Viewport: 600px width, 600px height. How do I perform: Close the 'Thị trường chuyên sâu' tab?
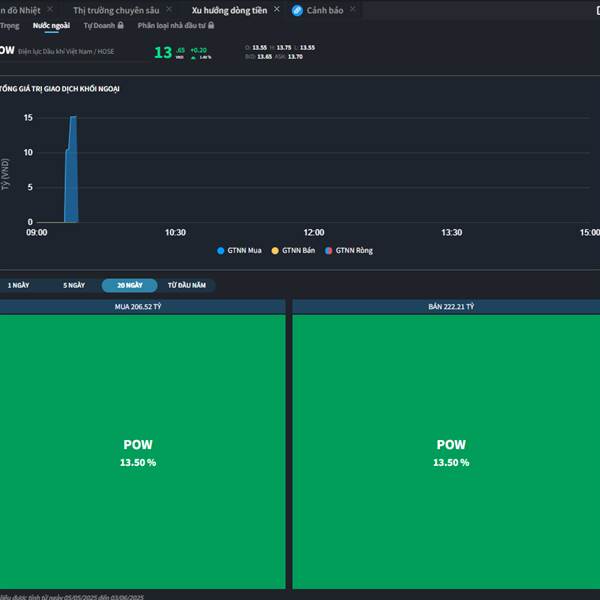tap(169, 9)
